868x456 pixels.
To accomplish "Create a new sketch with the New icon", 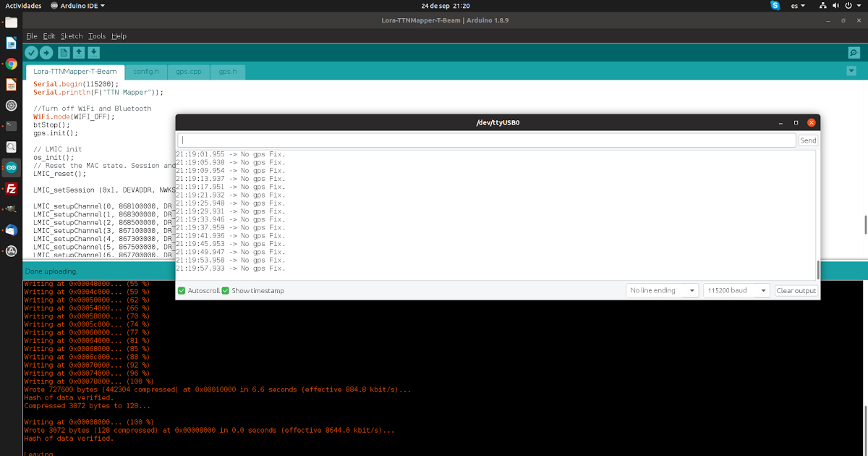I will [x=64, y=52].
